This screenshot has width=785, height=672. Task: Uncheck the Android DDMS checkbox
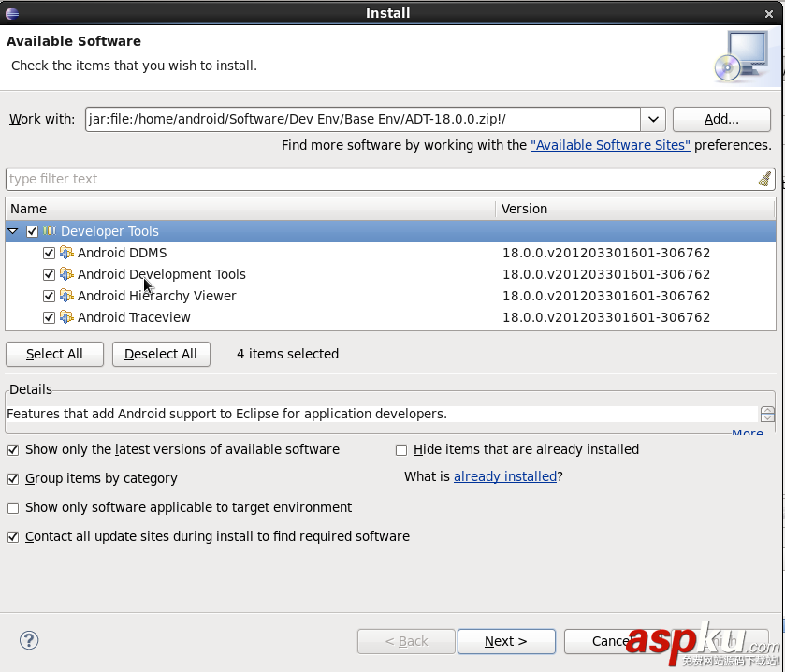click(49, 253)
